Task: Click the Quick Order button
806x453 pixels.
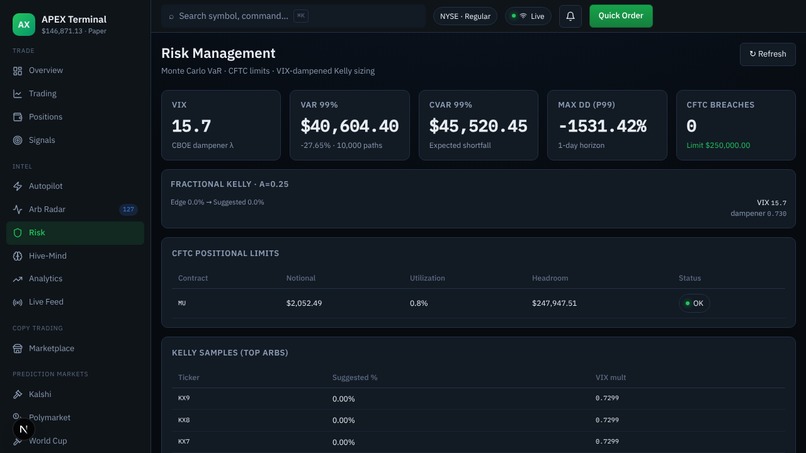Action: (621, 16)
